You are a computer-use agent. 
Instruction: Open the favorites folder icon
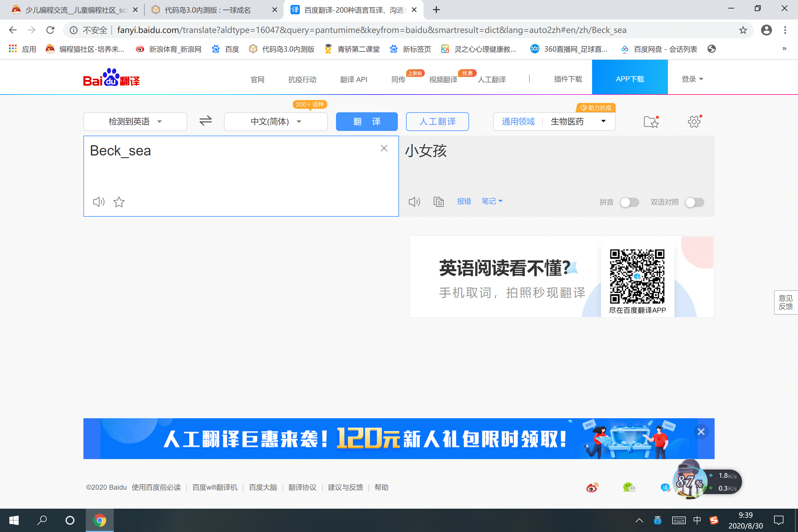coord(651,121)
